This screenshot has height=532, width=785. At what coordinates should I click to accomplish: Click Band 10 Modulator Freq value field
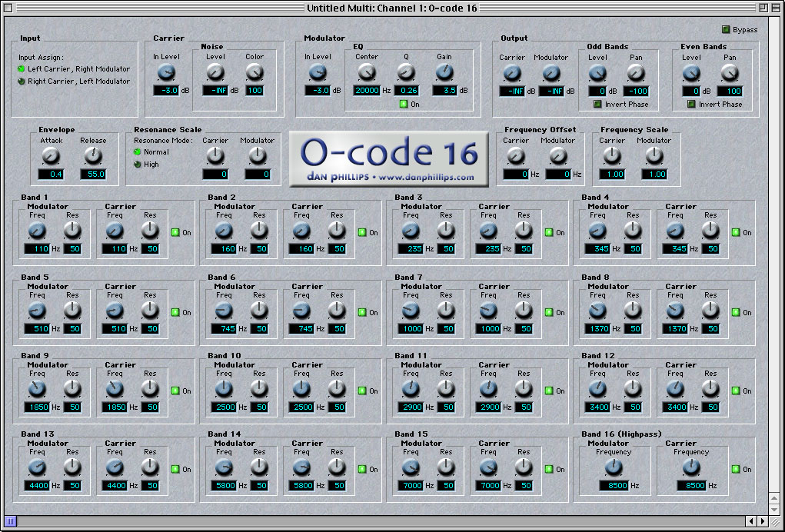pyautogui.click(x=225, y=407)
